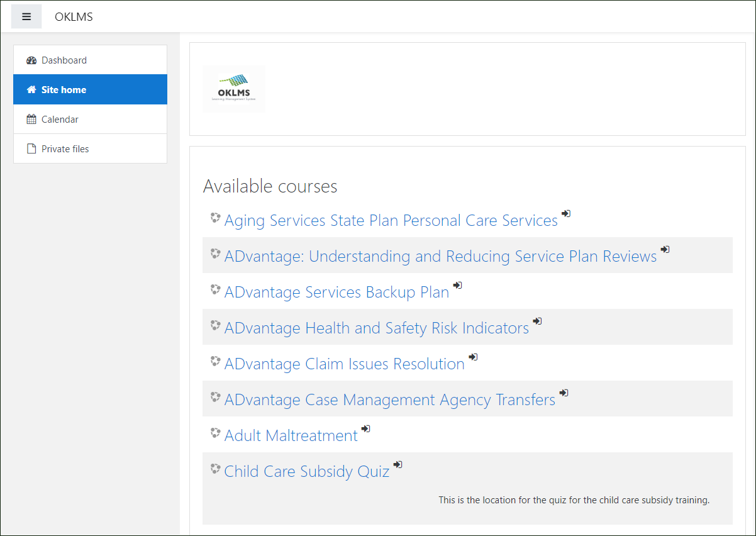Open the Aging Services State Plan Personal Care Services course
Image resolution: width=756 pixels, height=536 pixels.
pyautogui.click(x=391, y=220)
